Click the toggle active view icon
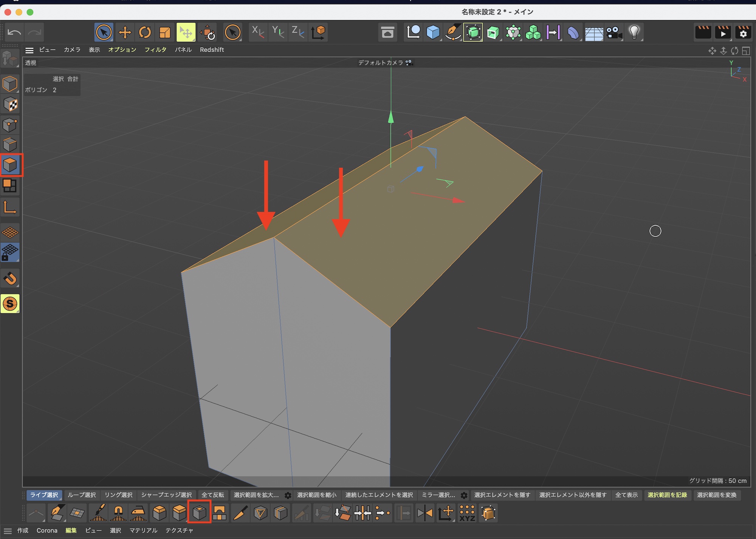 point(746,51)
